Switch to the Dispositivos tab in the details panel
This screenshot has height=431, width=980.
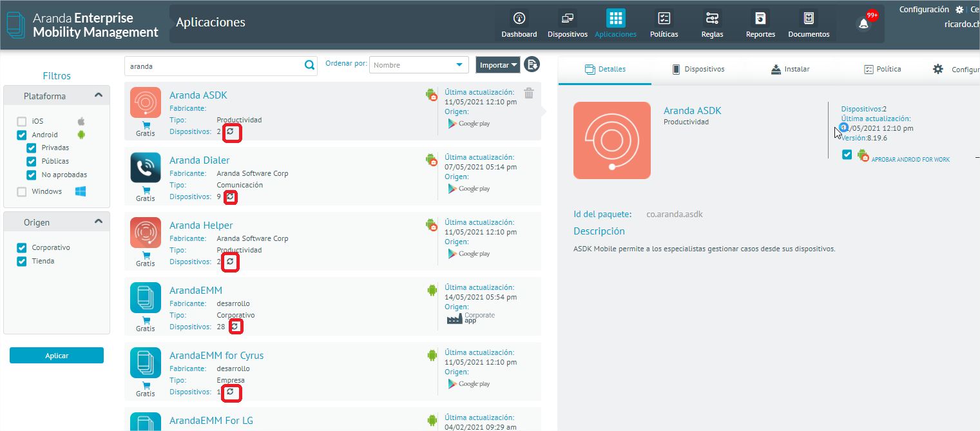tap(698, 69)
